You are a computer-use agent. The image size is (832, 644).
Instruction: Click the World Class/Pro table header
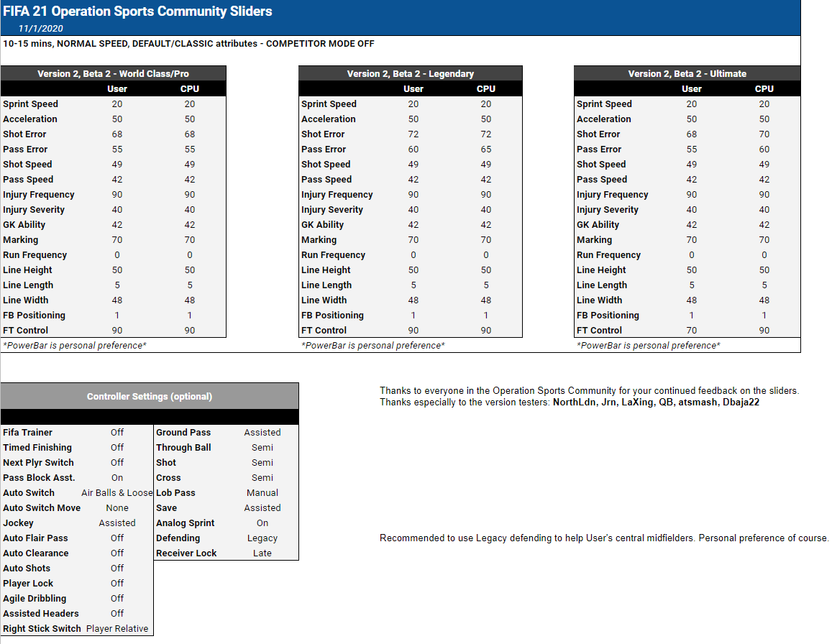[x=114, y=73]
